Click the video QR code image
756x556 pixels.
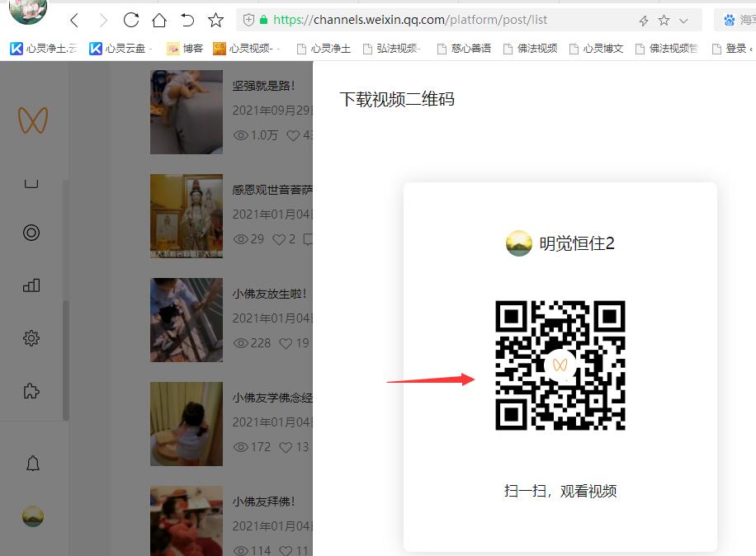[x=560, y=365]
